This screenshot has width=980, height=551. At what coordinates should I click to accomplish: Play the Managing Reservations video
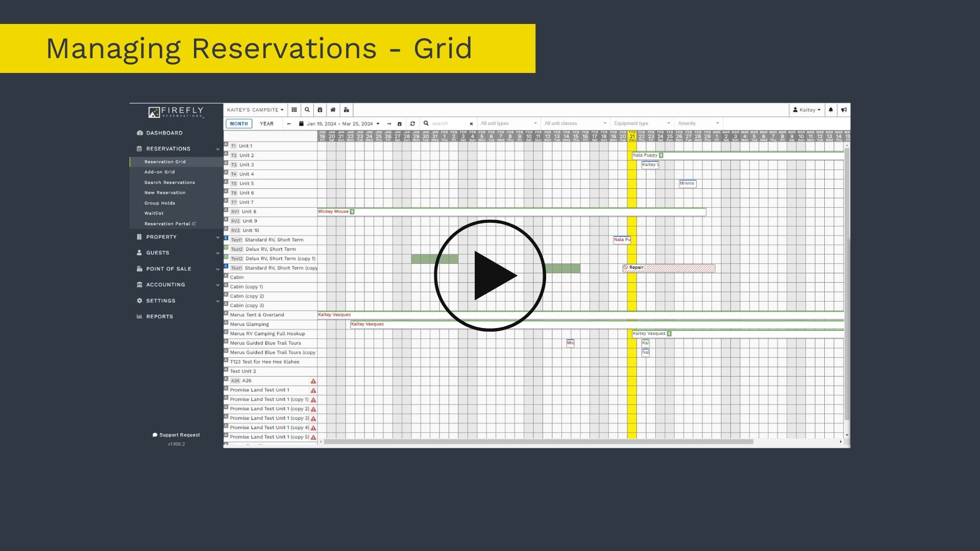pyautogui.click(x=490, y=275)
